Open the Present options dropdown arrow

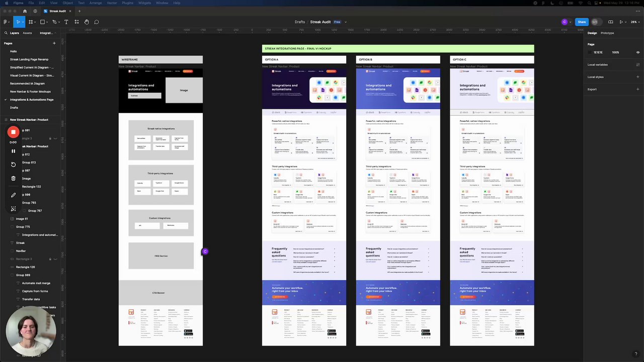[626, 22]
